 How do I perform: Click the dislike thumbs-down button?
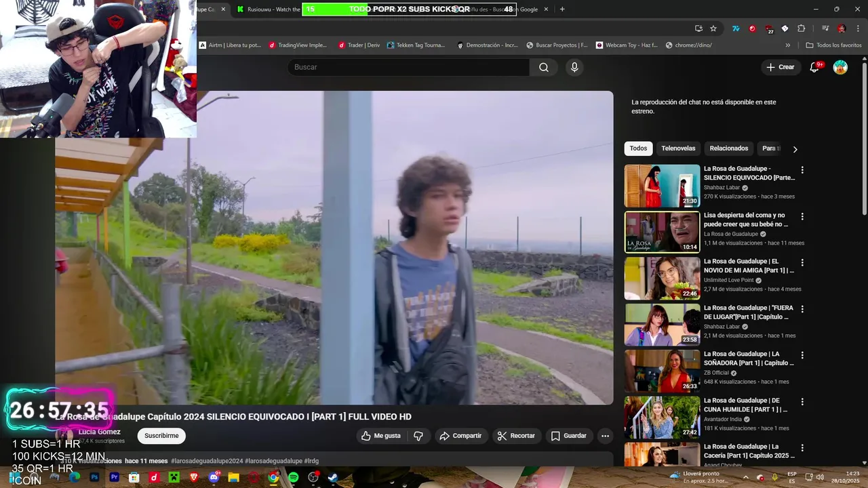click(418, 436)
